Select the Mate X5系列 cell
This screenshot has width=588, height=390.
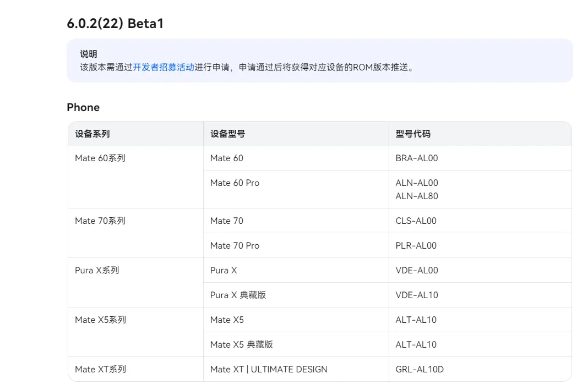click(136, 332)
